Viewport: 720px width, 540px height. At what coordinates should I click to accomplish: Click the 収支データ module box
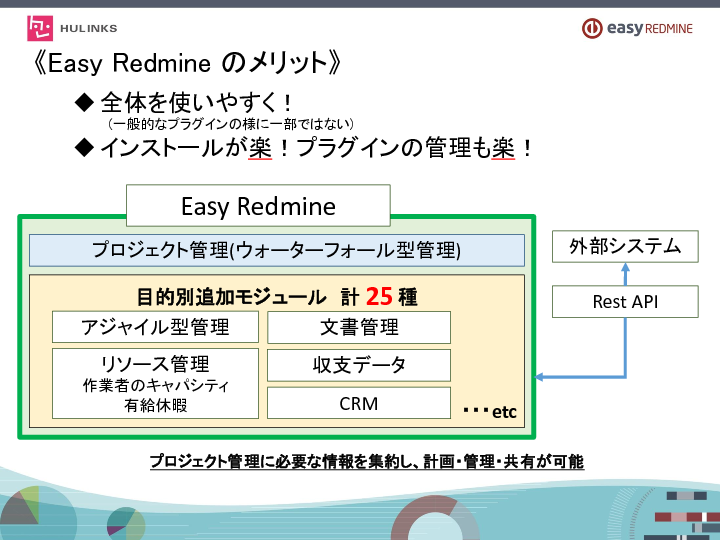click(x=359, y=365)
